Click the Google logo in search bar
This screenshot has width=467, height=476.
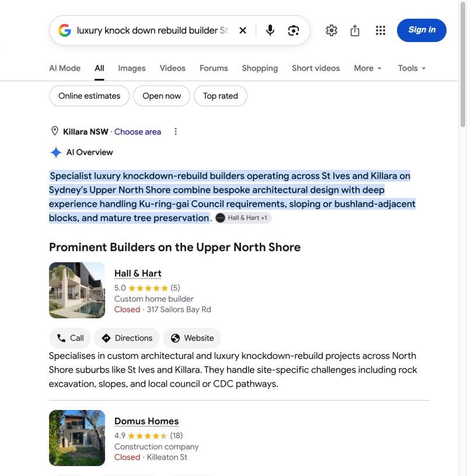pos(65,30)
